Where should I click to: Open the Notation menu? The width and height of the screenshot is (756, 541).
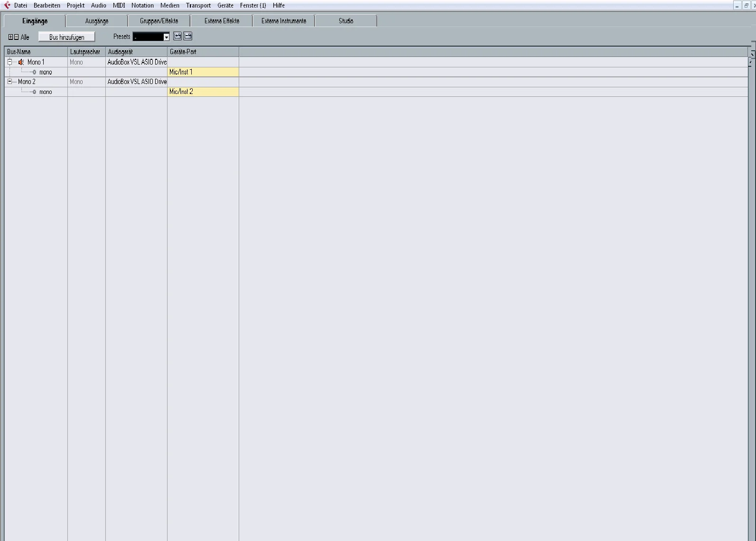click(142, 5)
